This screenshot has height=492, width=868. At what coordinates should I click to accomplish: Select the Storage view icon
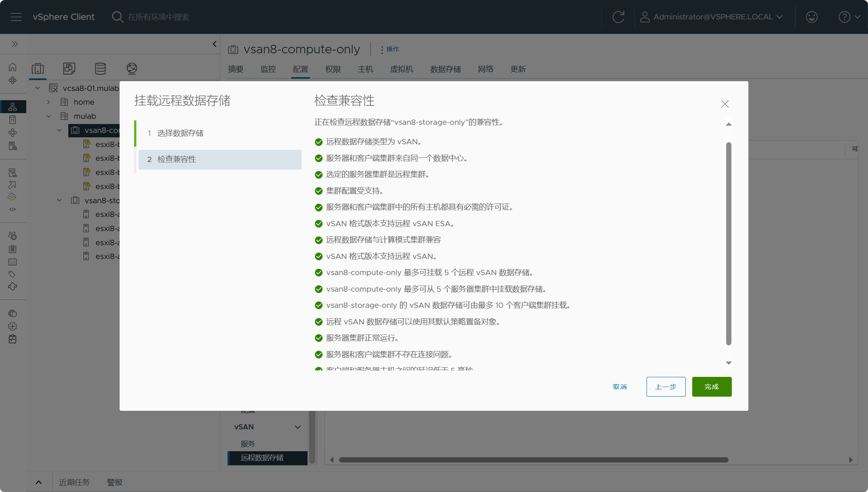coord(100,69)
